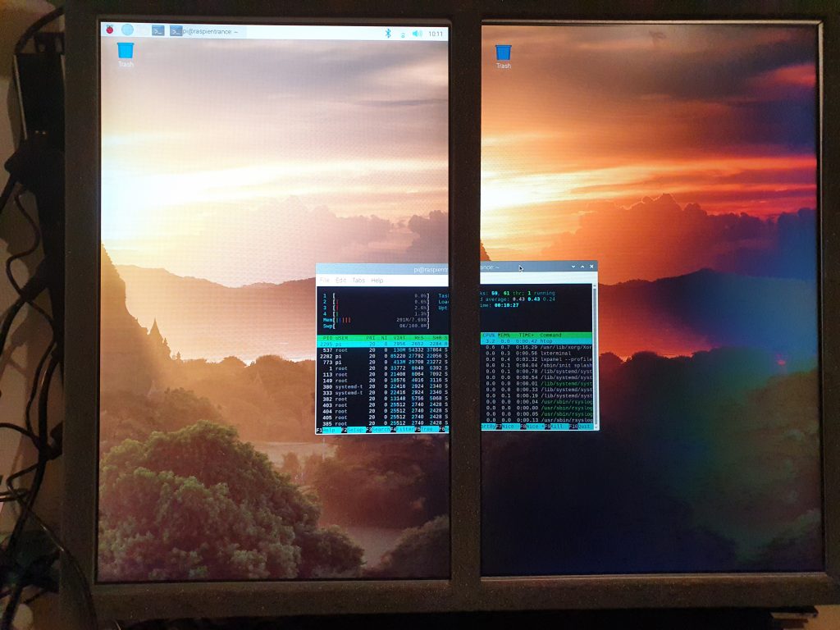Image resolution: width=840 pixels, height=630 pixels.
Task: Open htop Setup with the F2 key
Action: 354,430
